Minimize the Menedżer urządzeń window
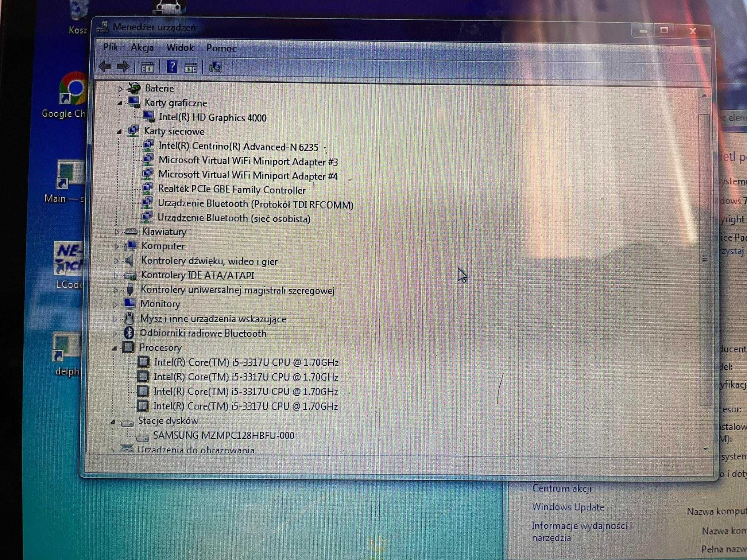747x560 pixels. pyautogui.click(x=643, y=31)
